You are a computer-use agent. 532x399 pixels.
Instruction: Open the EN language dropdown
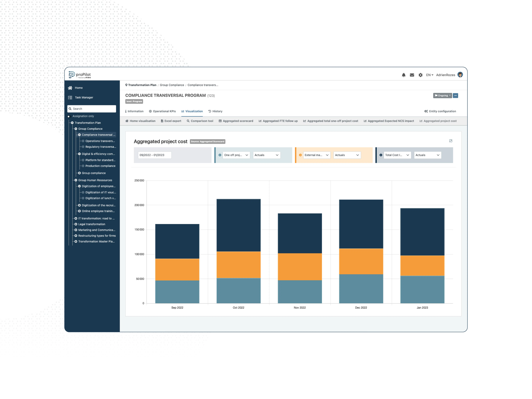coord(430,75)
